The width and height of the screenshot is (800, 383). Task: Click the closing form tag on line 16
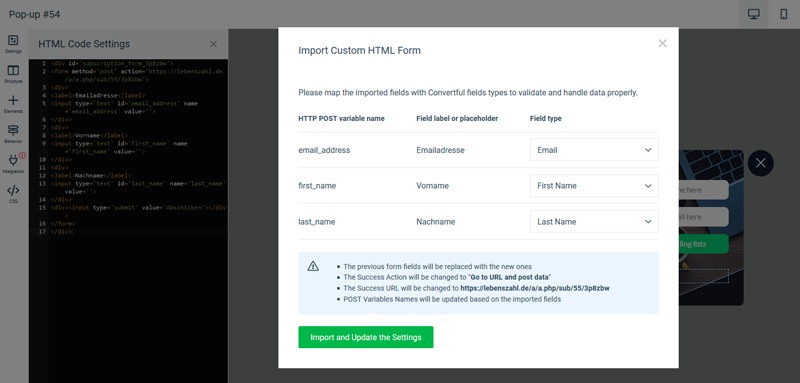coord(63,223)
